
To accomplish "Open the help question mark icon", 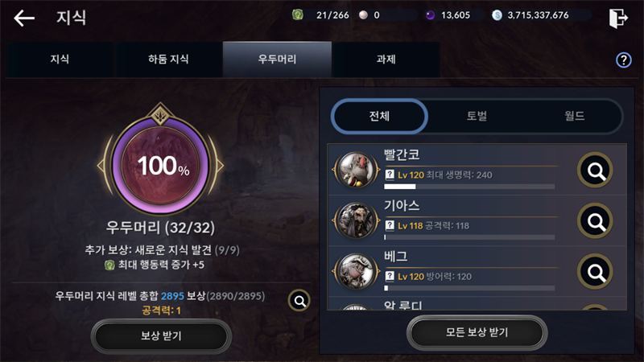I will click(x=623, y=60).
